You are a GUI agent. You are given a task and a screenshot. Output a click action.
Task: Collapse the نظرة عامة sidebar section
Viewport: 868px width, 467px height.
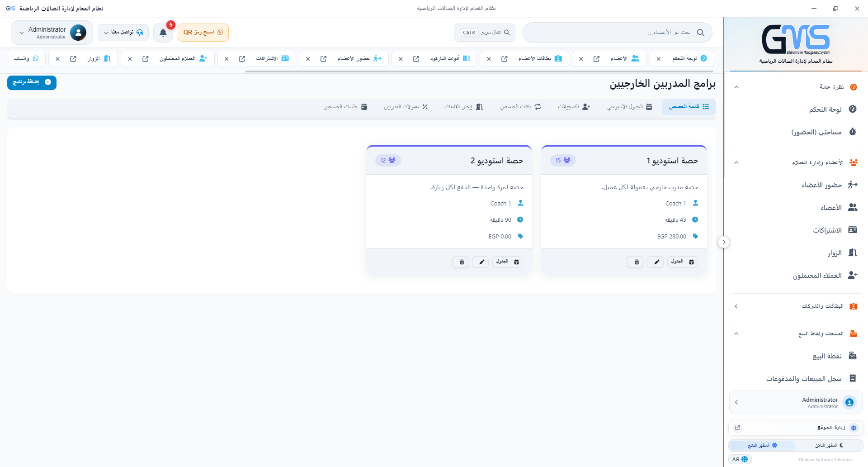796,87
